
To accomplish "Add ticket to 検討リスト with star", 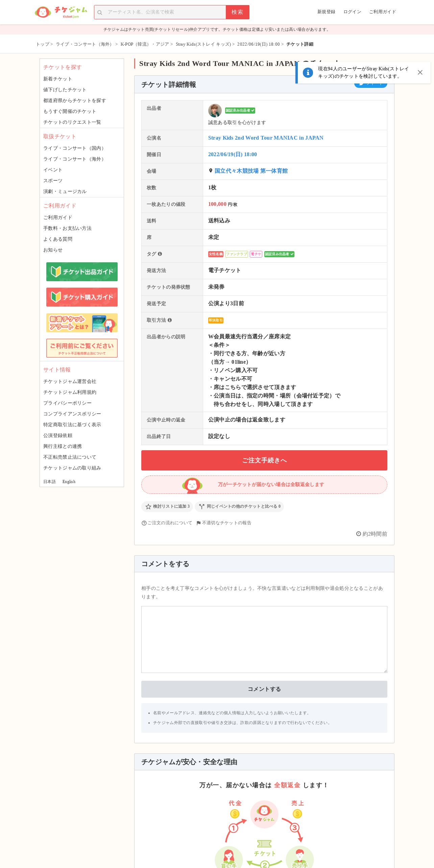I will pyautogui.click(x=167, y=506).
